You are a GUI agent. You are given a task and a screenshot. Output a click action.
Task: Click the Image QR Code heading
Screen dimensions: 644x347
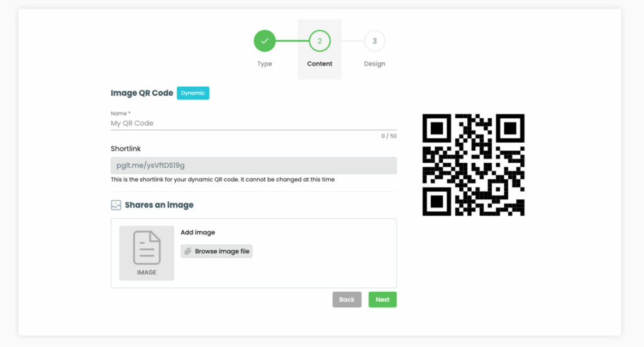[x=142, y=93]
